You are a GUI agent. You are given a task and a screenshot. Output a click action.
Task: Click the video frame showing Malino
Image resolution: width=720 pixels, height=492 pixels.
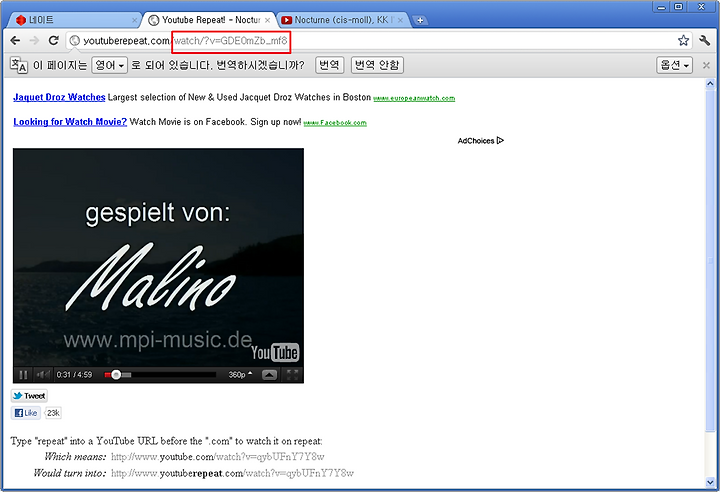pos(158,257)
